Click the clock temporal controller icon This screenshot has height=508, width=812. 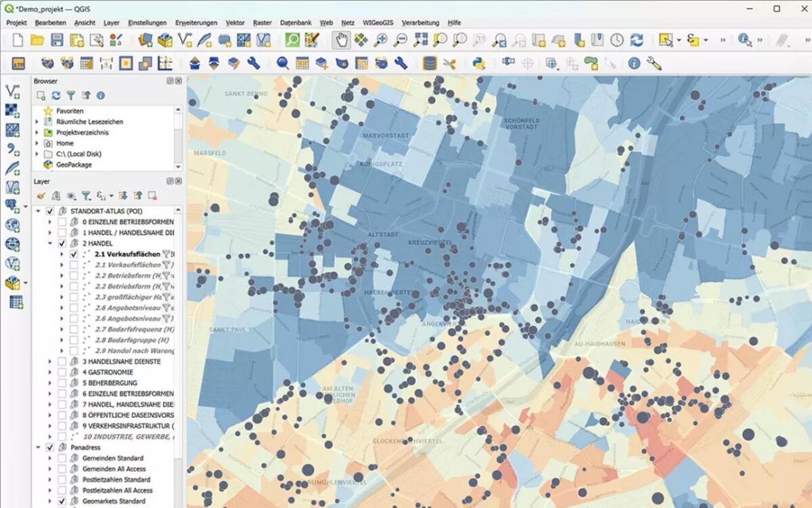(617, 40)
